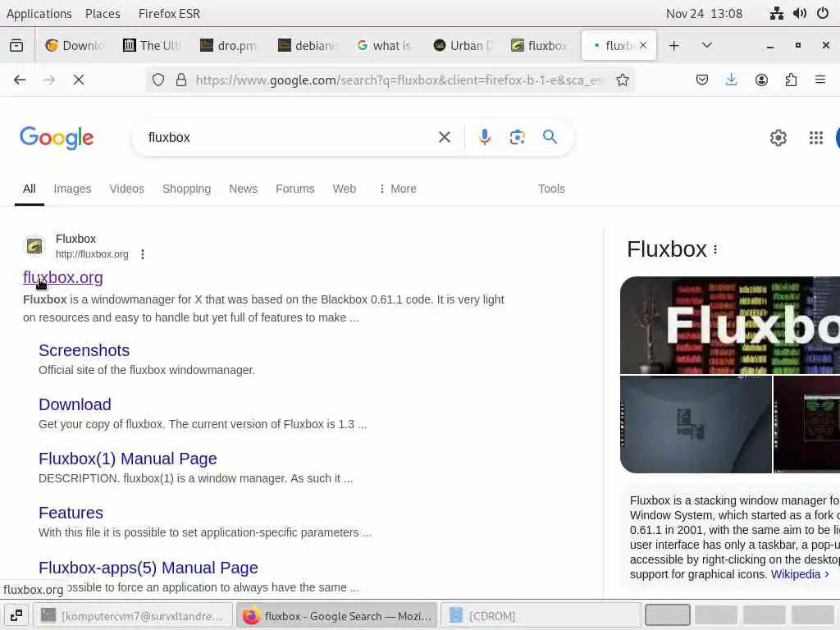Switch to the CDROM window in taskbar
Screen dimensions: 840x630
pos(541,616)
